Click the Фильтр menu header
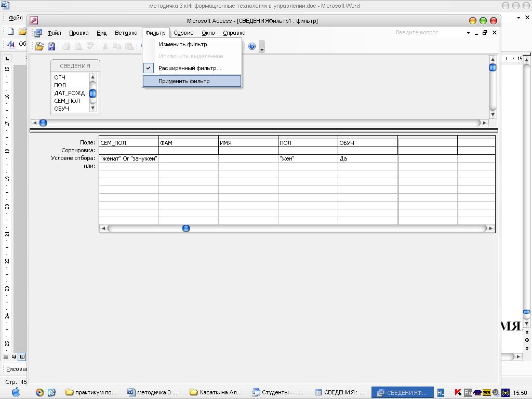The image size is (532, 399). (155, 33)
